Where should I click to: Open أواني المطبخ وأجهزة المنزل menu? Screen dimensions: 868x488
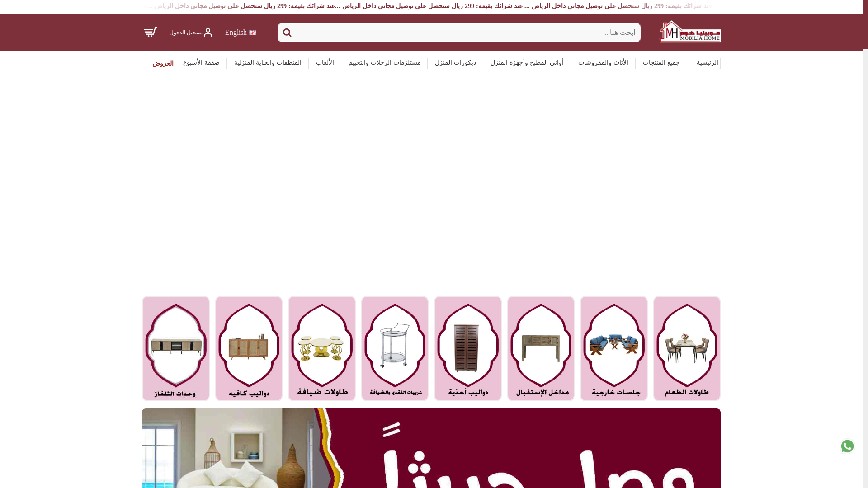(527, 63)
